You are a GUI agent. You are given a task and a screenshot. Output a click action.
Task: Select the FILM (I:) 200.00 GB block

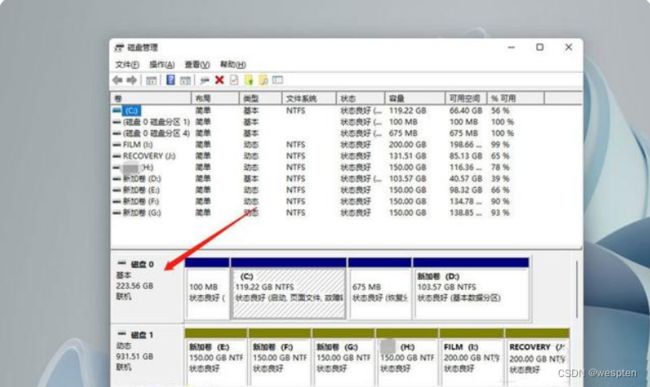pyautogui.click(x=472, y=358)
